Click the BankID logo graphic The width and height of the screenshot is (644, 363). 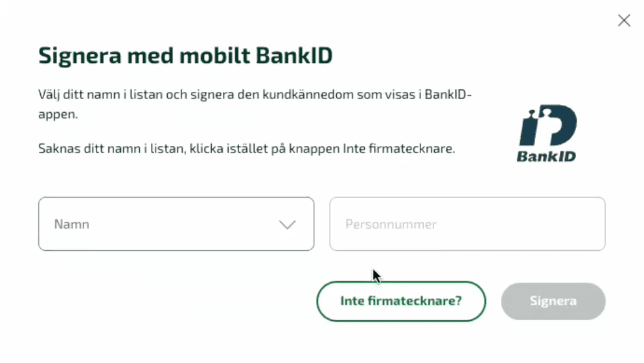tap(548, 125)
